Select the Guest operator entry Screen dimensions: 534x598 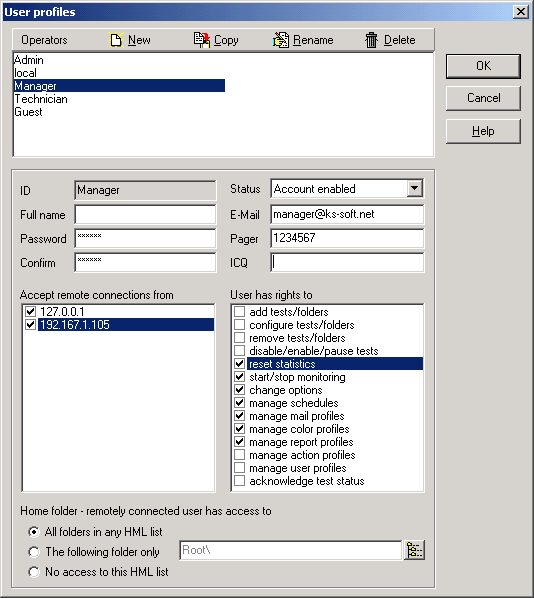click(x=28, y=112)
